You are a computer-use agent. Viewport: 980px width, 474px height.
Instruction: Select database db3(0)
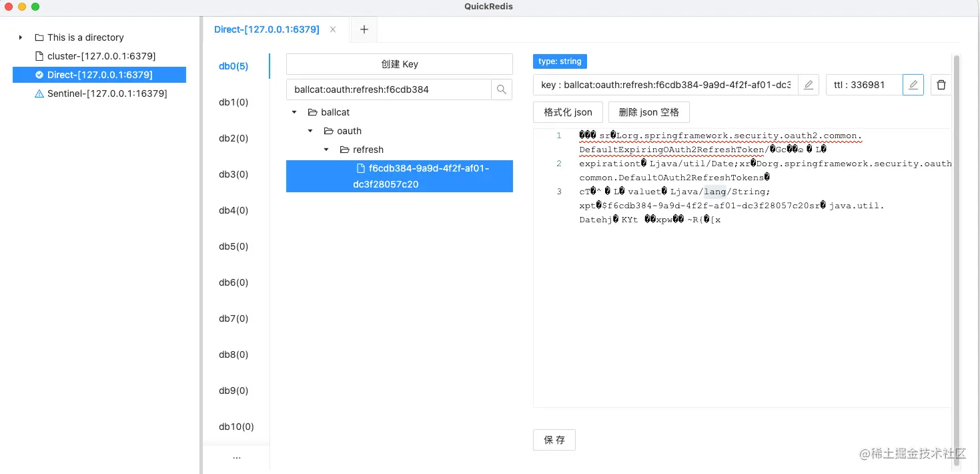(233, 174)
